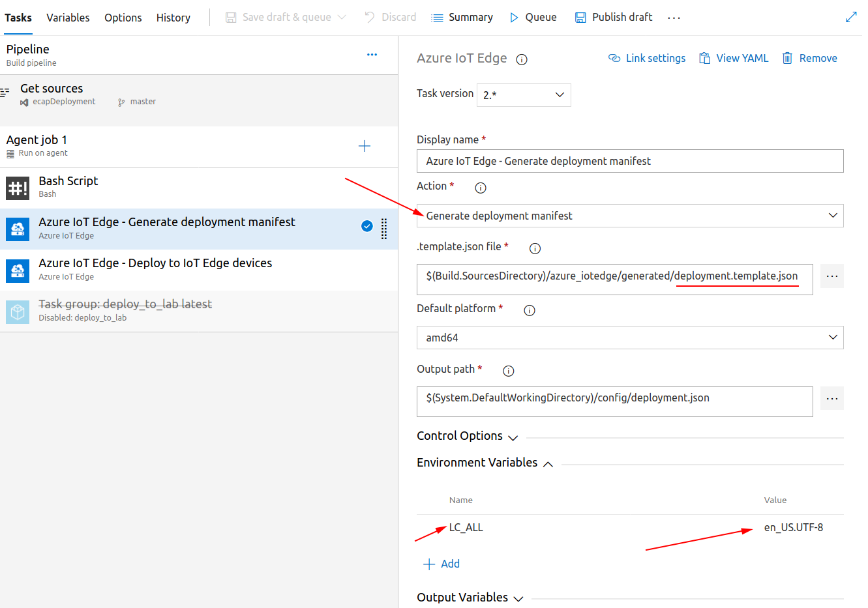This screenshot has width=868, height=608.
Task: Open the Default platform amd64 dropdown
Action: pyautogui.click(x=630, y=338)
